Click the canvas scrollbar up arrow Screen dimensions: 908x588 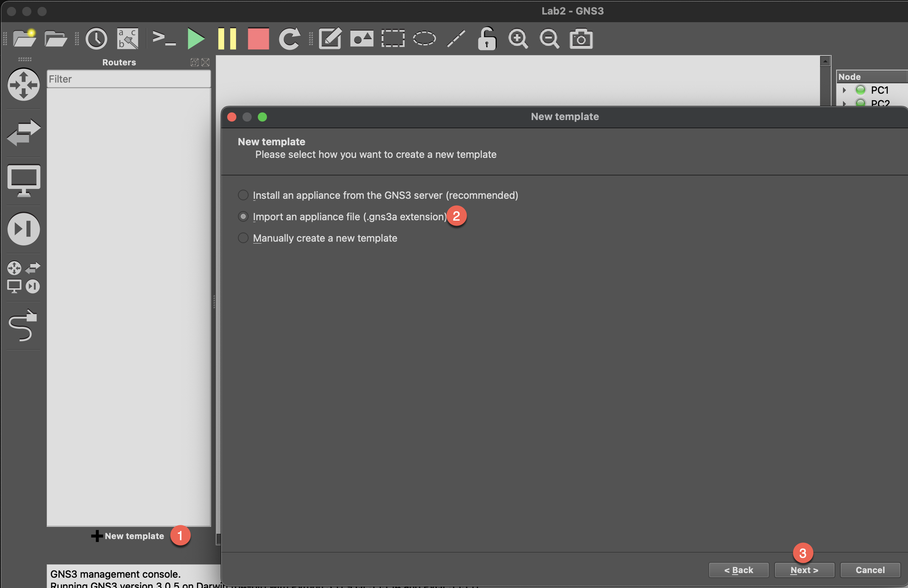(825, 61)
